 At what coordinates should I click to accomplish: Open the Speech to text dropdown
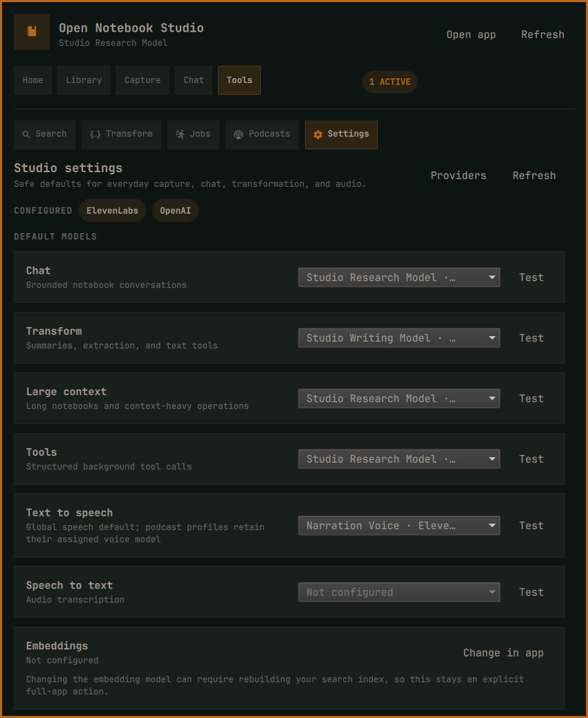pyautogui.click(x=399, y=592)
